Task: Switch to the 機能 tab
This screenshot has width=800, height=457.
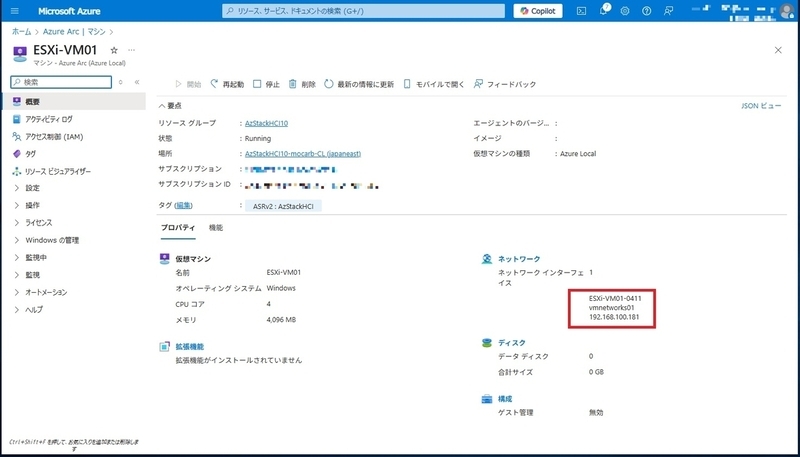Action: (x=216, y=227)
